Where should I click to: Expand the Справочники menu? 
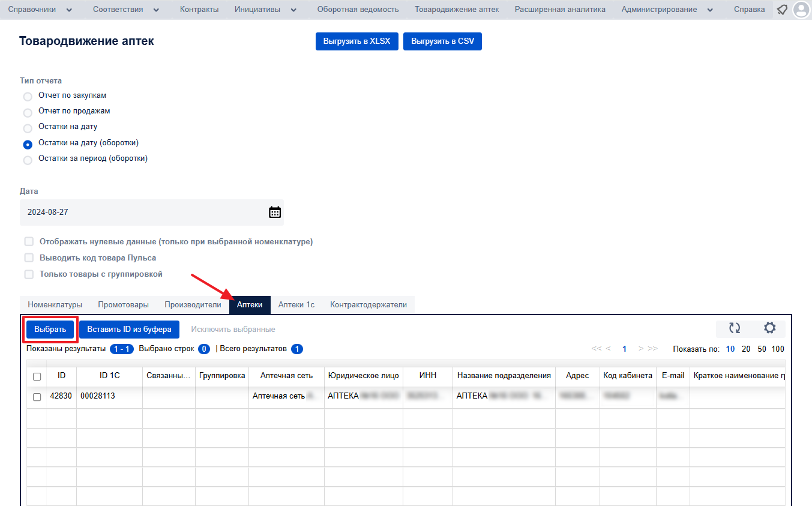(x=40, y=10)
